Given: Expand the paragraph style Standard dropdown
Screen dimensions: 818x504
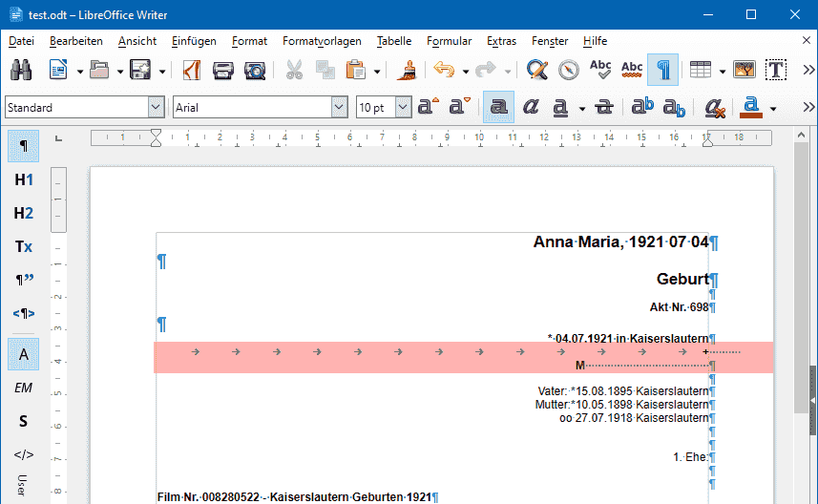Looking at the screenshot, I should [x=156, y=108].
